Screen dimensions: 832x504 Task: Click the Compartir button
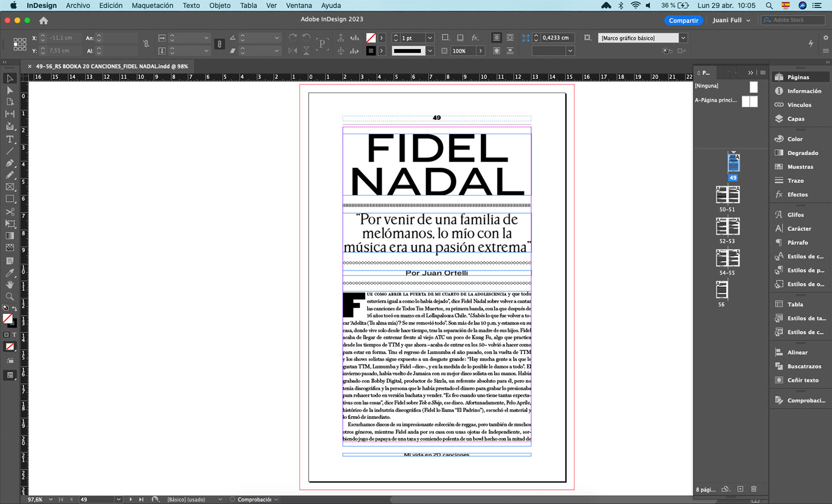[683, 20]
